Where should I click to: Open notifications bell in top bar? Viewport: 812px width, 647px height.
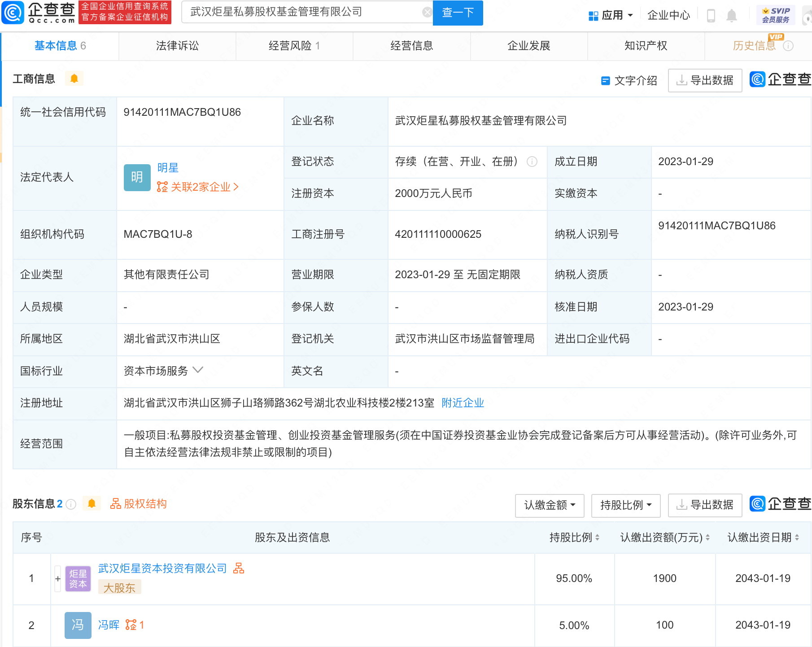[731, 16]
